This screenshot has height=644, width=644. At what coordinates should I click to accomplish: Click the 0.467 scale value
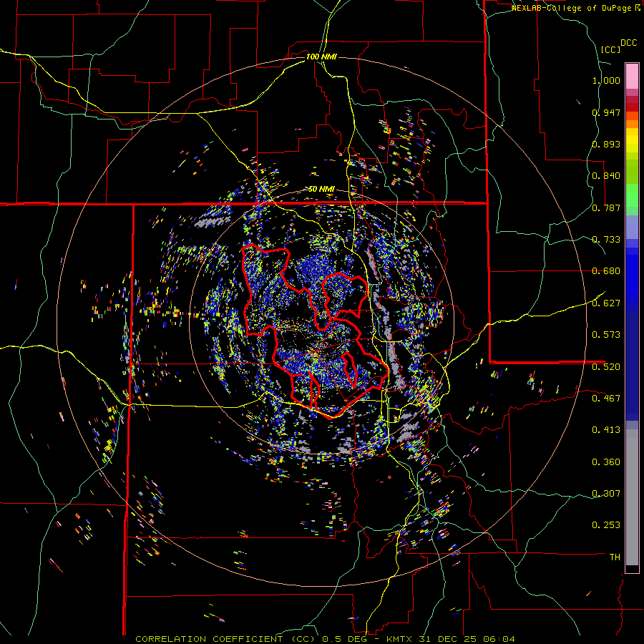(x=606, y=398)
